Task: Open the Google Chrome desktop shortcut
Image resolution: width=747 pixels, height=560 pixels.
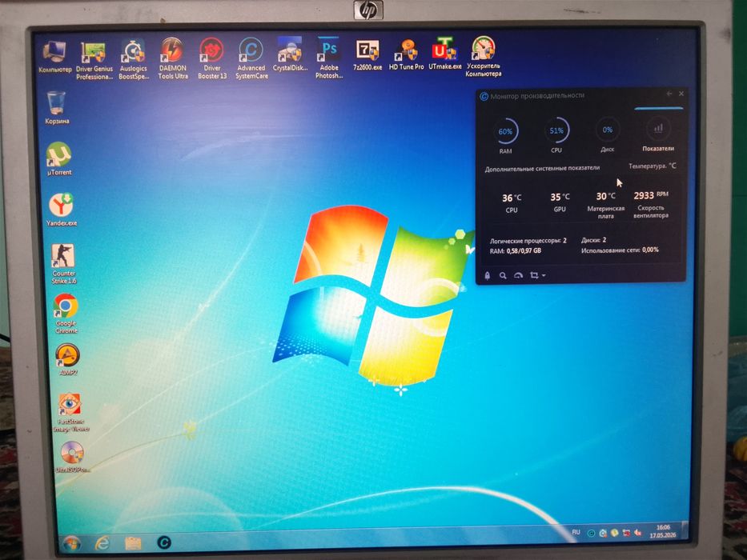Action: [66, 314]
